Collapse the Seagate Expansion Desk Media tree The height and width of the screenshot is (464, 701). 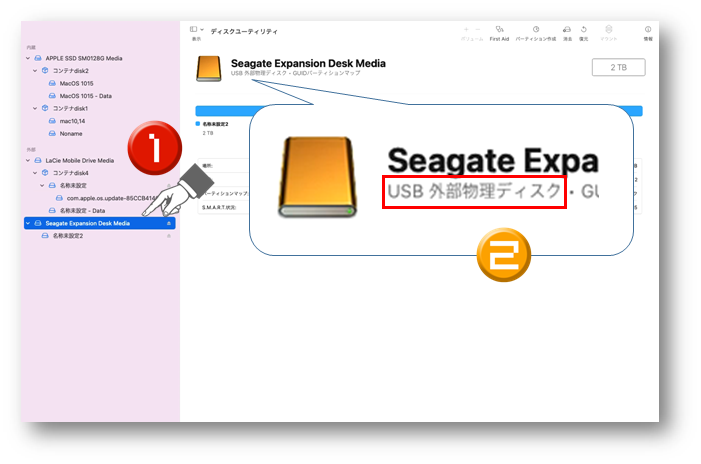tap(28, 223)
